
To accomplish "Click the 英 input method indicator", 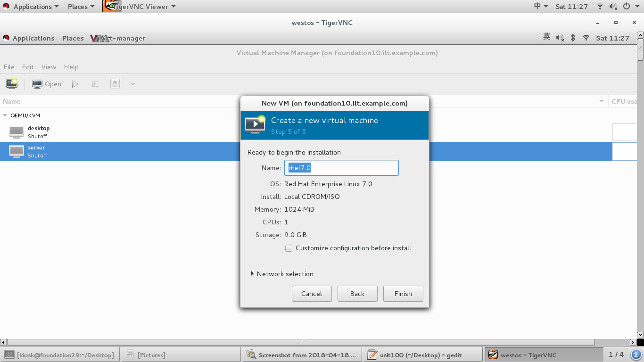I will pos(547,37).
